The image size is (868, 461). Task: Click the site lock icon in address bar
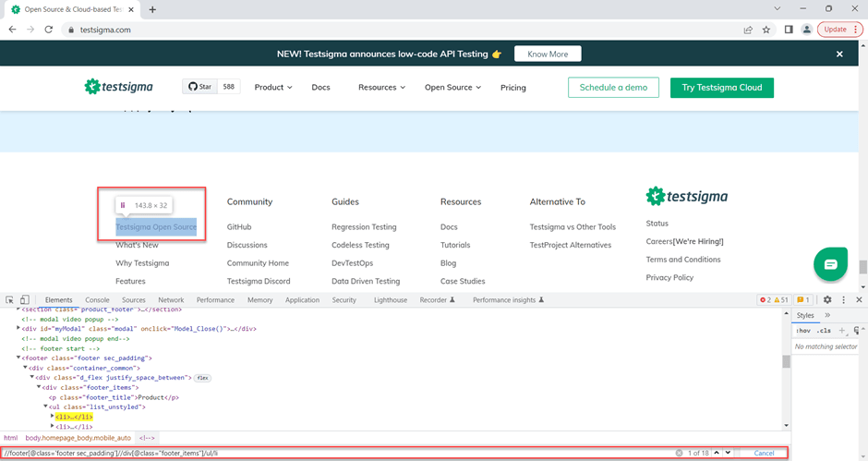point(71,30)
